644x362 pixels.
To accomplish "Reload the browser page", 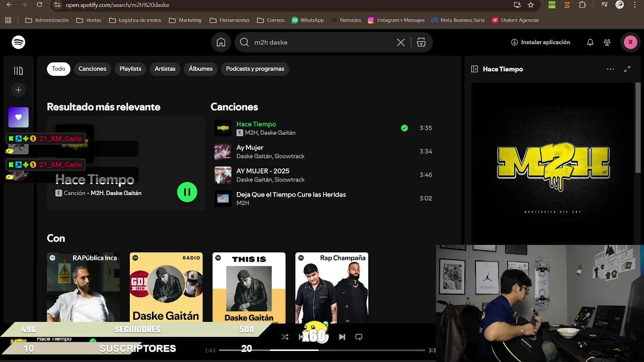I will 40,5.
